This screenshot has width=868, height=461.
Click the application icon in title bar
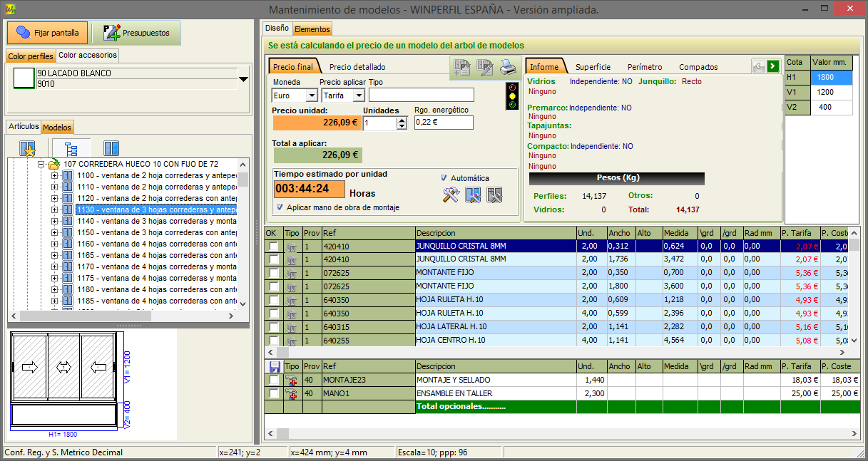click(9, 9)
